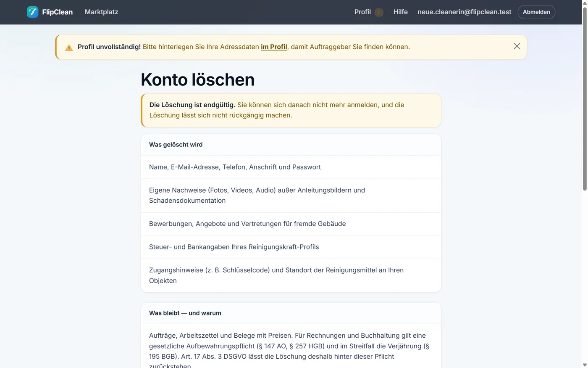Viewport: 588px width, 368px height.
Task: Dismiss the incomplete profile banner
Action: point(517,46)
